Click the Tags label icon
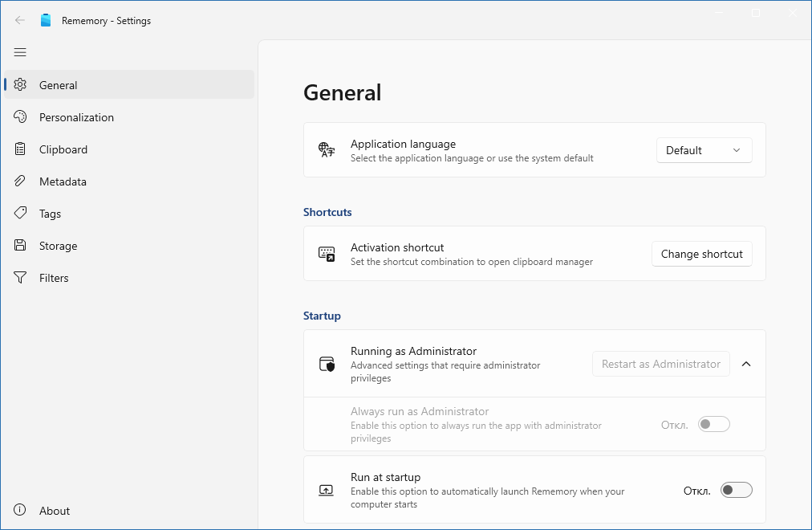 tap(21, 214)
